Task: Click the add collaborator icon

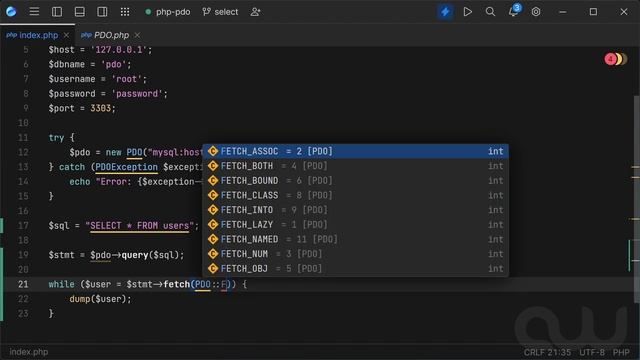Action: point(256,12)
